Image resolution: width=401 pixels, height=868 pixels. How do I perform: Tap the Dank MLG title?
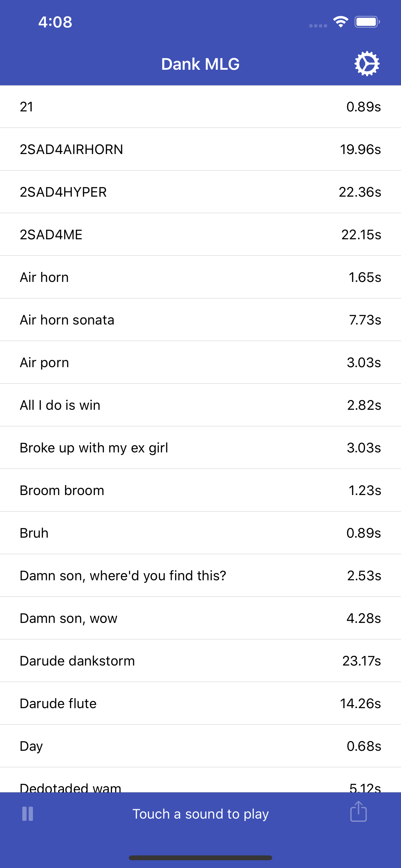tap(200, 64)
